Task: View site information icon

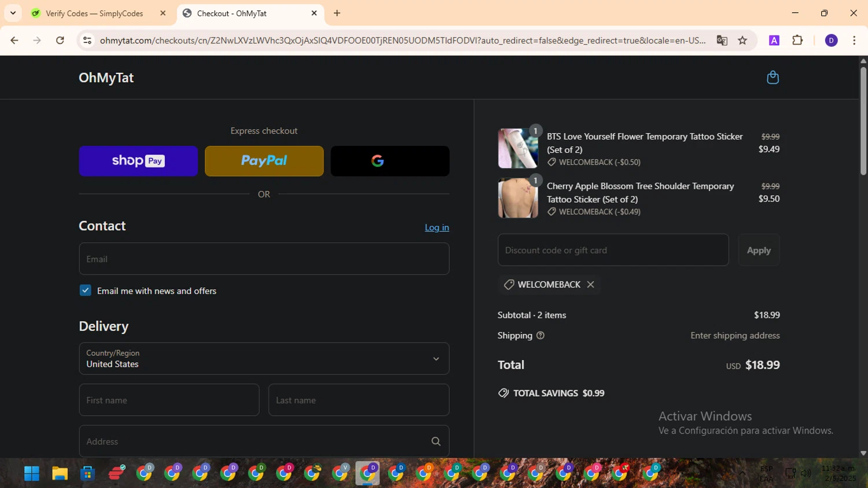Action: click(x=87, y=41)
